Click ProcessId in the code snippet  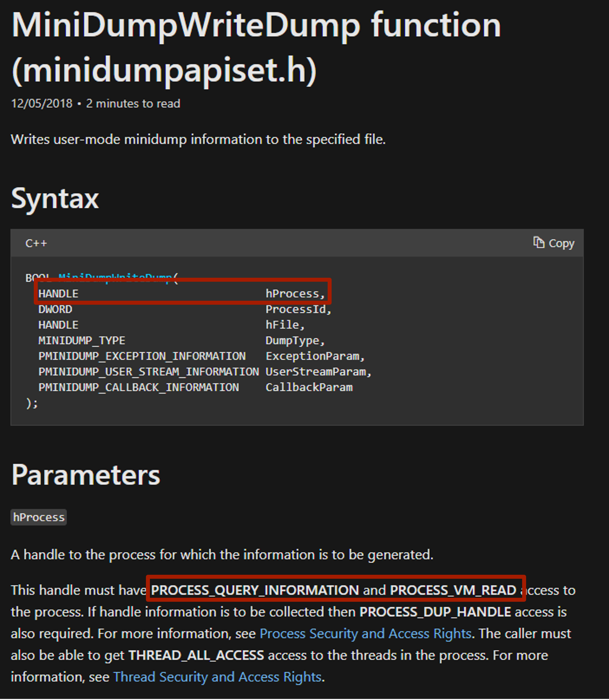[298, 309]
